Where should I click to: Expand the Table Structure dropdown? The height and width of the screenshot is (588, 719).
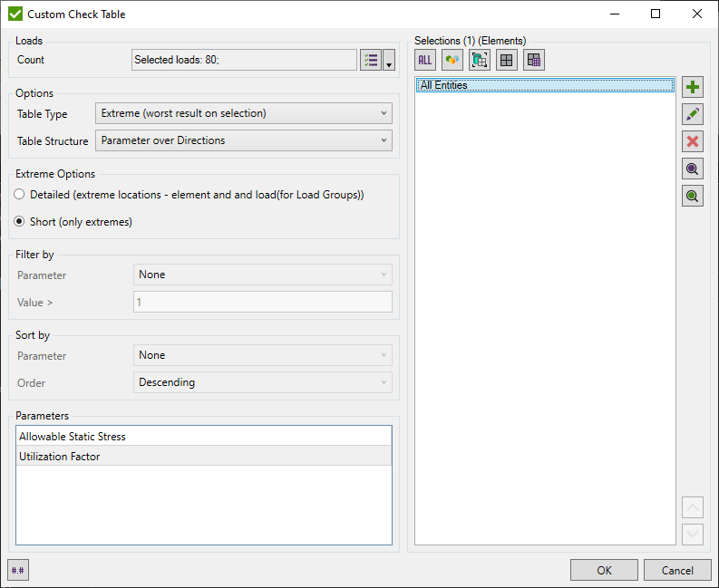pos(243,140)
